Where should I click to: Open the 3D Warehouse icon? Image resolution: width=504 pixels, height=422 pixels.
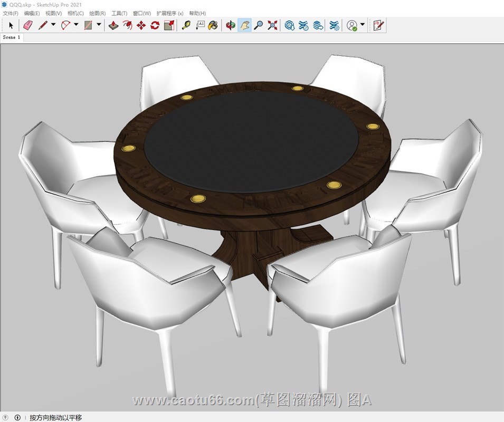pyautogui.click(x=289, y=25)
